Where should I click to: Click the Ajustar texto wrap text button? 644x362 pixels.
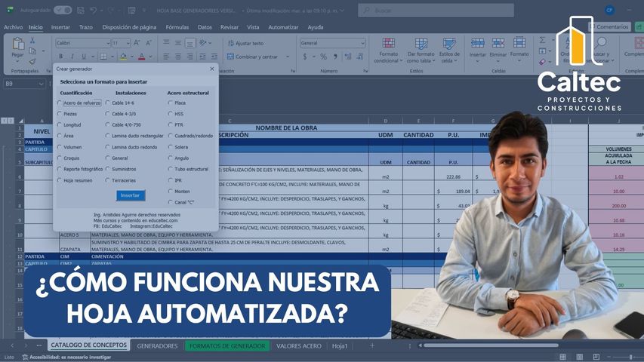[x=245, y=43]
